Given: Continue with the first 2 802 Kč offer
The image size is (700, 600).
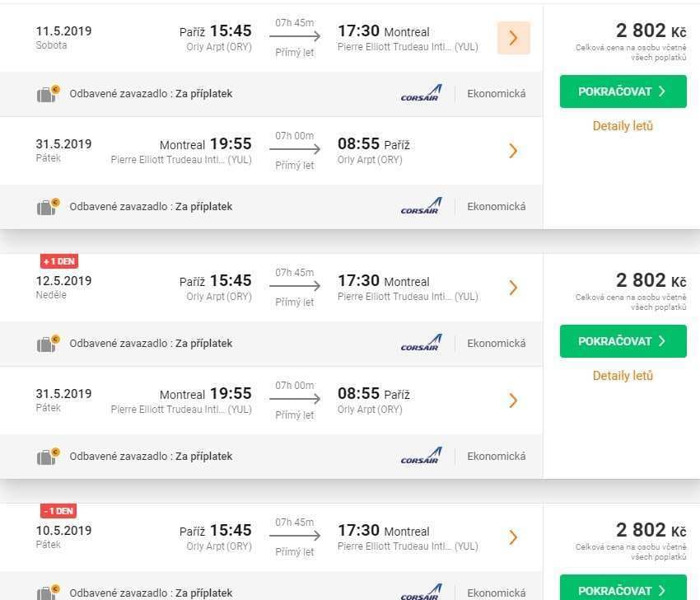Looking at the screenshot, I should point(623,91).
